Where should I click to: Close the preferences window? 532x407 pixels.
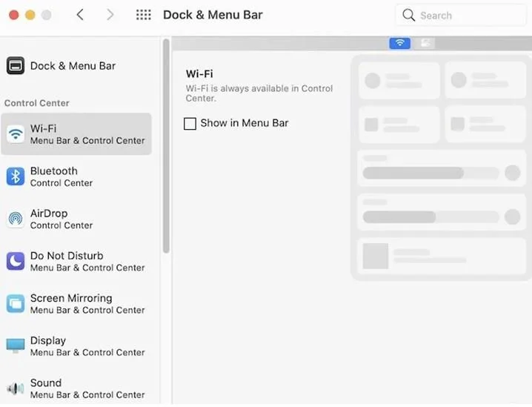14,15
